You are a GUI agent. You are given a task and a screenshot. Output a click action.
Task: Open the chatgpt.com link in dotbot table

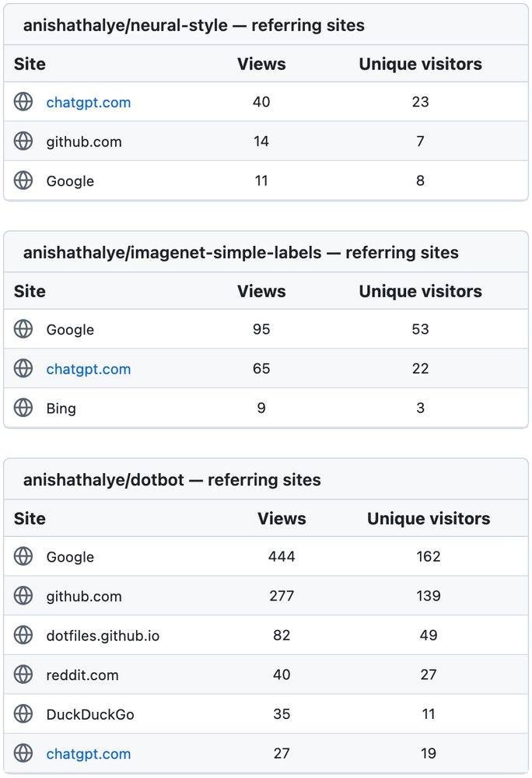(88, 754)
